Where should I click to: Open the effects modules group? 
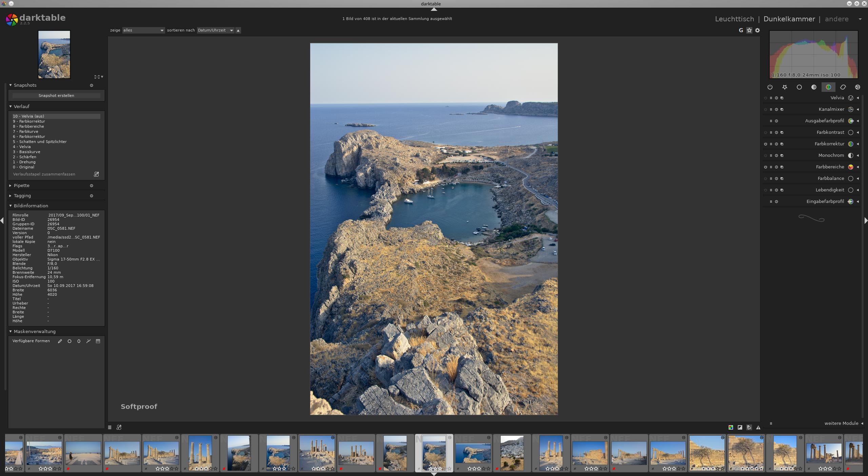click(857, 87)
